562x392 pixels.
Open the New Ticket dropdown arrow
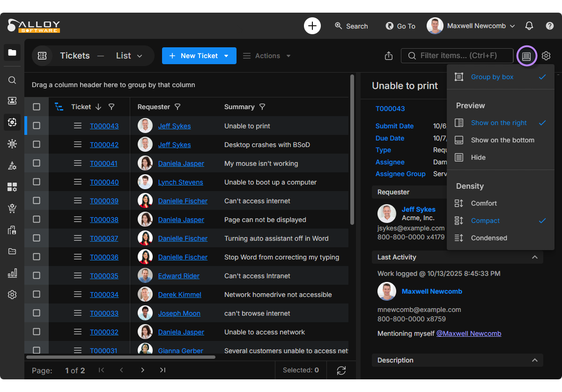227,56
